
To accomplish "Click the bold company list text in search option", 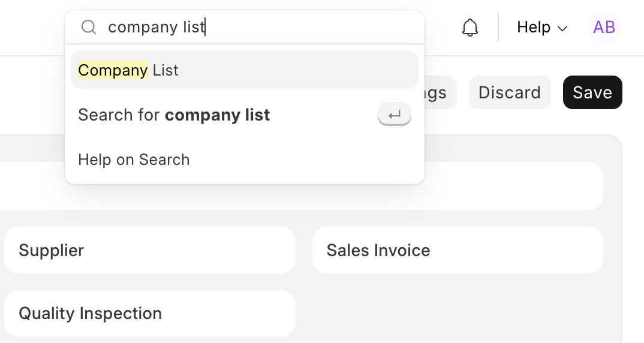I will click(x=217, y=115).
